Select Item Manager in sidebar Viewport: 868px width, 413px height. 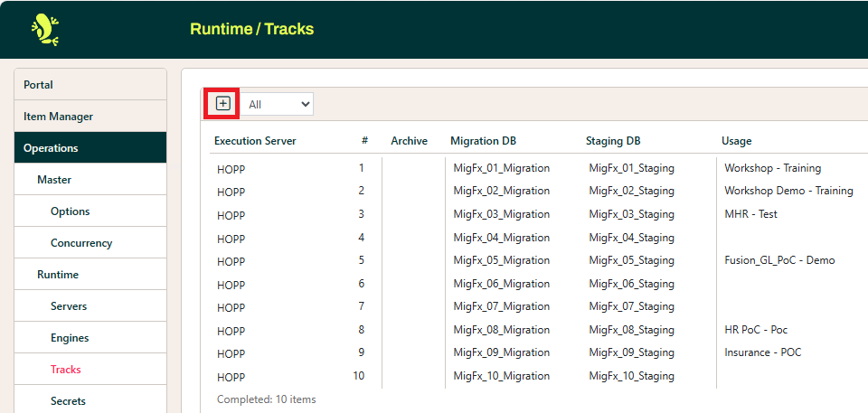click(x=90, y=117)
